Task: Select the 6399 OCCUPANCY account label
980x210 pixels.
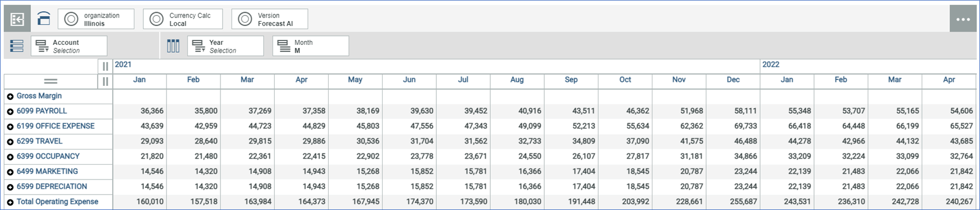Action: (x=48, y=156)
